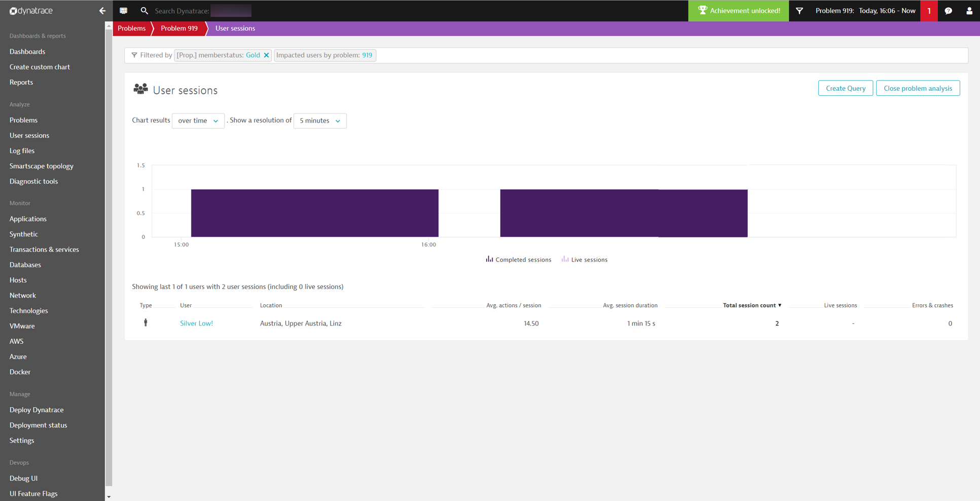Open Smartscape topology in sidebar
980x501 pixels.
tap(42, 166)
